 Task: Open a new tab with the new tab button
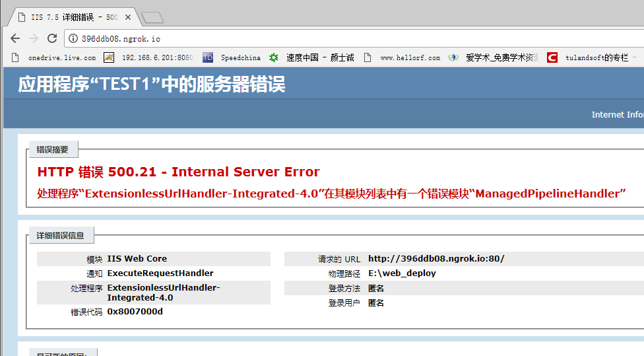tap(152, 18)
